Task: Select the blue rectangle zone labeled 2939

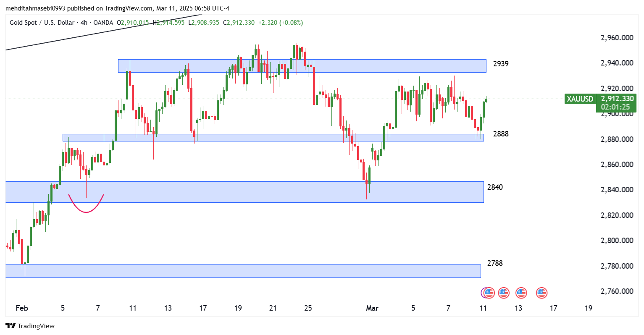Action: 302,66
